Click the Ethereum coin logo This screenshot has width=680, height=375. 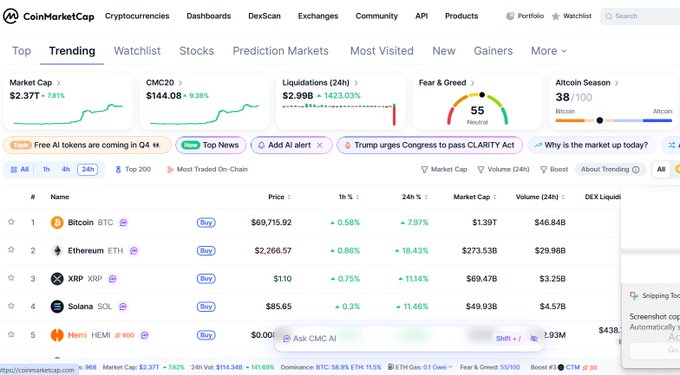coord(57,251)
